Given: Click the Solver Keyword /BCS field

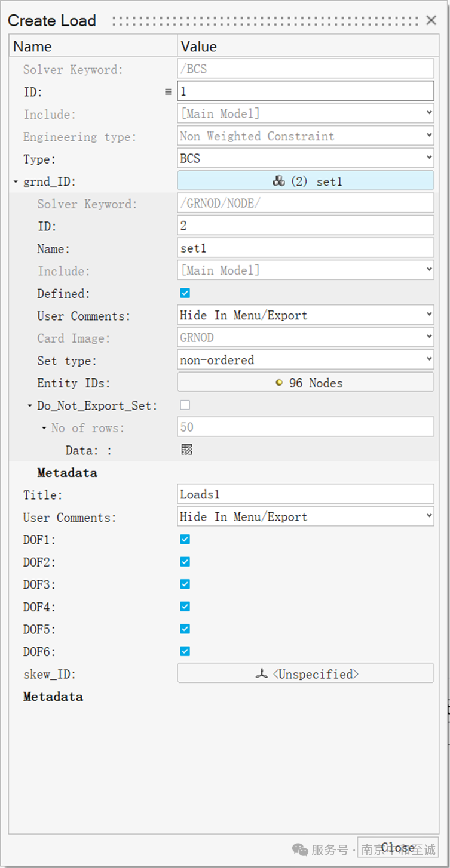Looking at the screenshot, I should 306,69.
